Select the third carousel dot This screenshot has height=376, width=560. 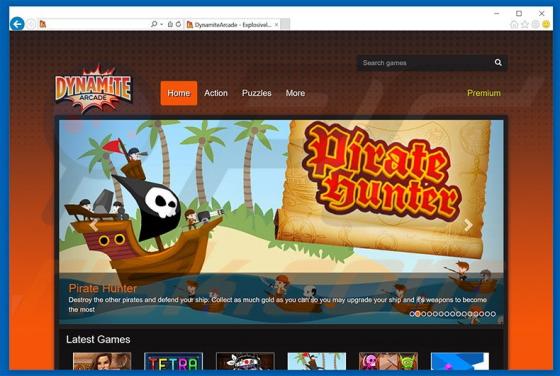pos(424,314)
